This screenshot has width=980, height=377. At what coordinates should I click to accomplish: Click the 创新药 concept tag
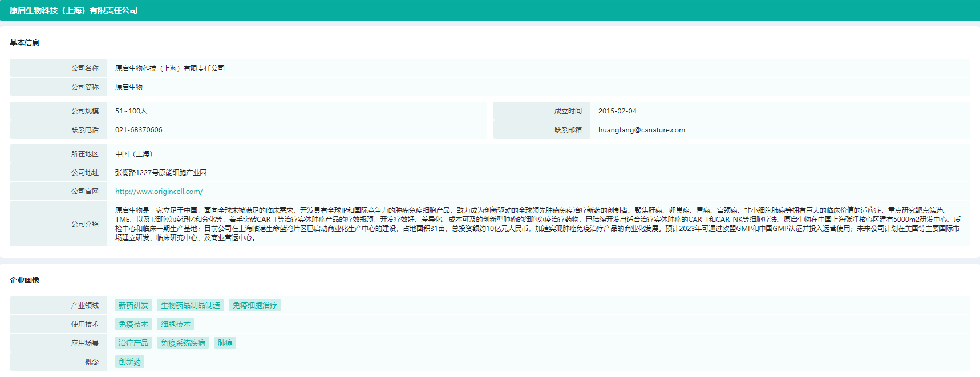[x=129, y=362]
